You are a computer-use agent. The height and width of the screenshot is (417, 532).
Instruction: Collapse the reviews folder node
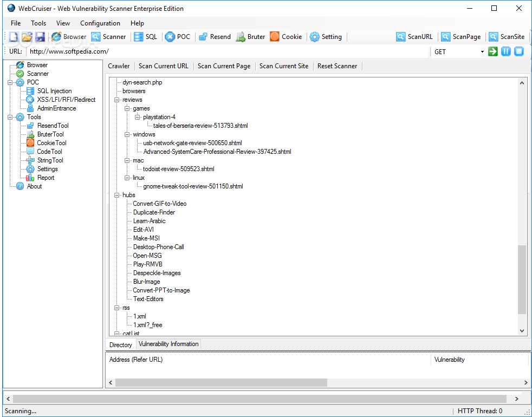pyautogui.click(x=116, y=100)
